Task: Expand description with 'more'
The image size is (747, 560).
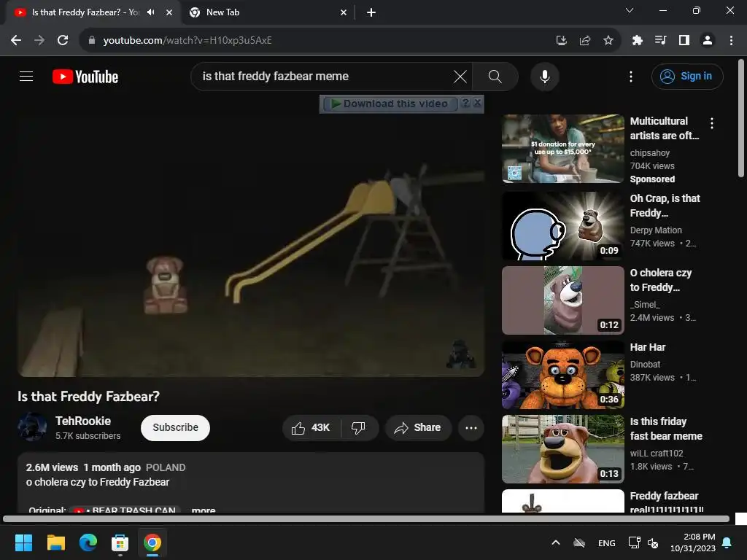Action: pos(204,510)
